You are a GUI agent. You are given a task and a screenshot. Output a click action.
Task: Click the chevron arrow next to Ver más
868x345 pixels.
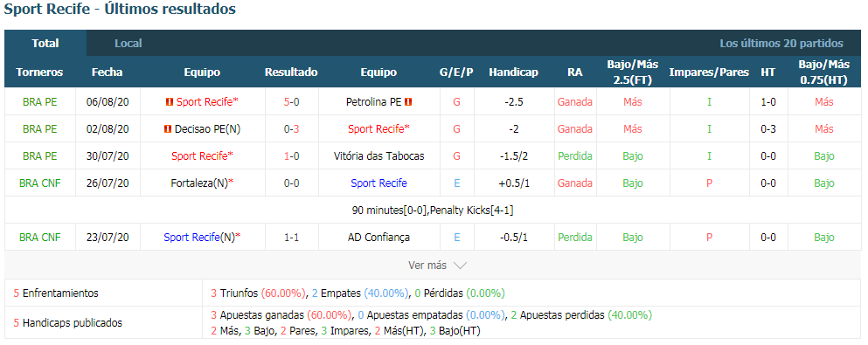460,266
